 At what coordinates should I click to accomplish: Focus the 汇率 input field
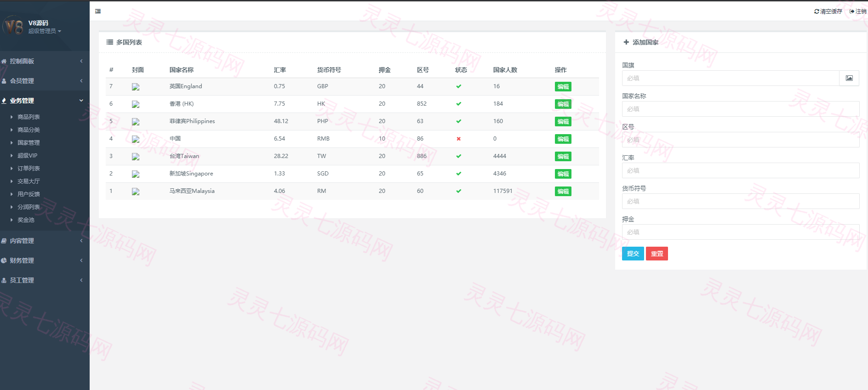click(741, 170)
